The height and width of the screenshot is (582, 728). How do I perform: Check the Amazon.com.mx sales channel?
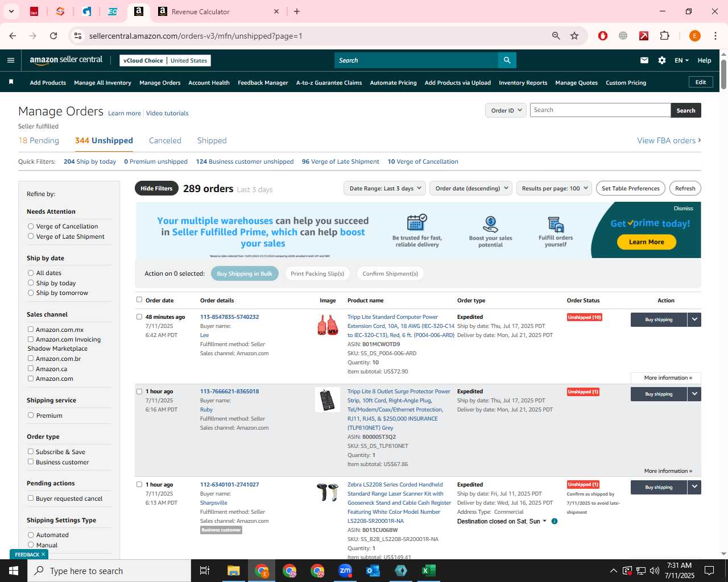(31, 329)
